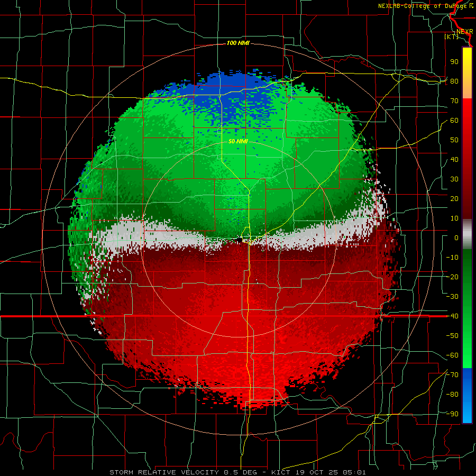Click the positive 10 scale label
The height and width of the screenshot is (476, 476).
454,218
